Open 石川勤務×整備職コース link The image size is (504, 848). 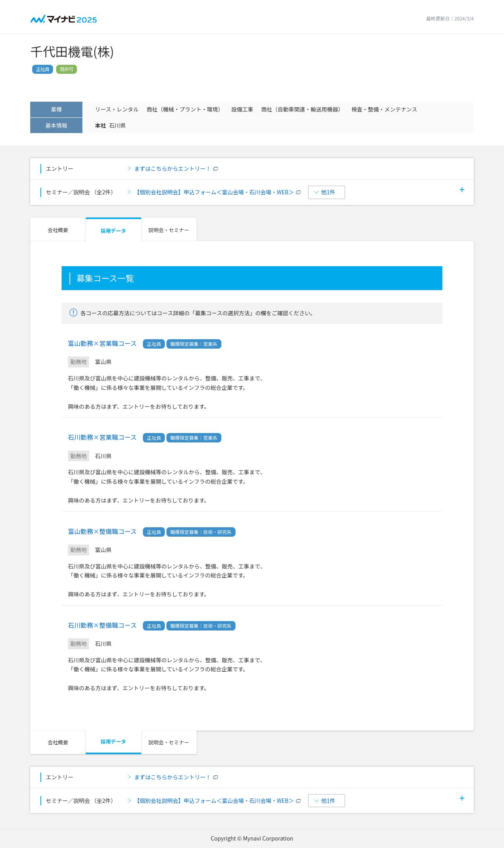click(102, 625)
